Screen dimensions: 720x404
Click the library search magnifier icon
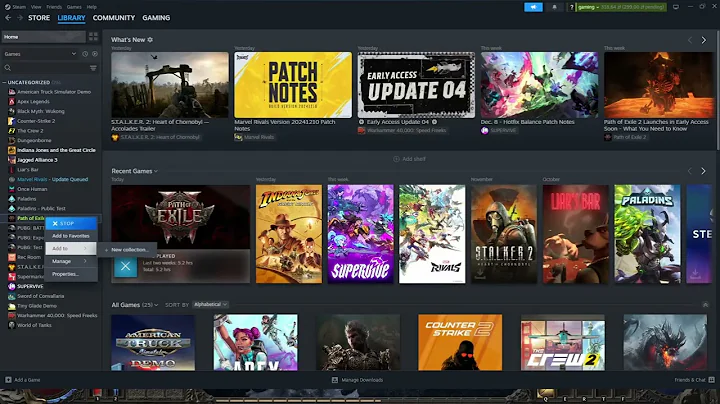(x=8, y=68)
